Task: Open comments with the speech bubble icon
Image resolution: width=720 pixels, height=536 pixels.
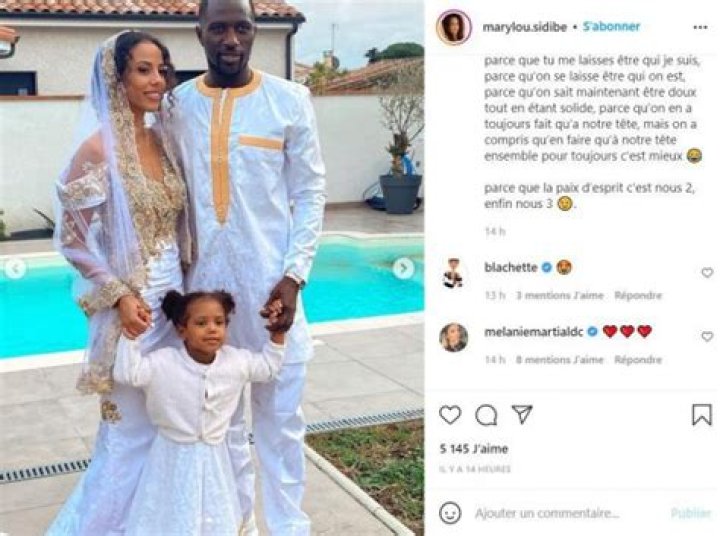Action: [x=486, y=415]
